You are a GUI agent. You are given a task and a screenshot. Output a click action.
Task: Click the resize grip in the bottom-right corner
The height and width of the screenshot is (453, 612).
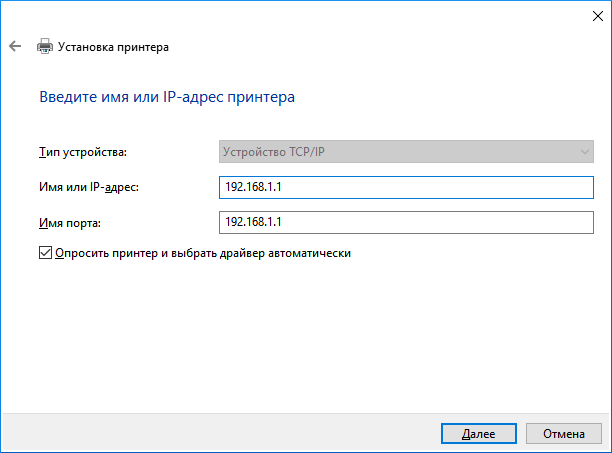pyautogui.click(x=606, y=447)
